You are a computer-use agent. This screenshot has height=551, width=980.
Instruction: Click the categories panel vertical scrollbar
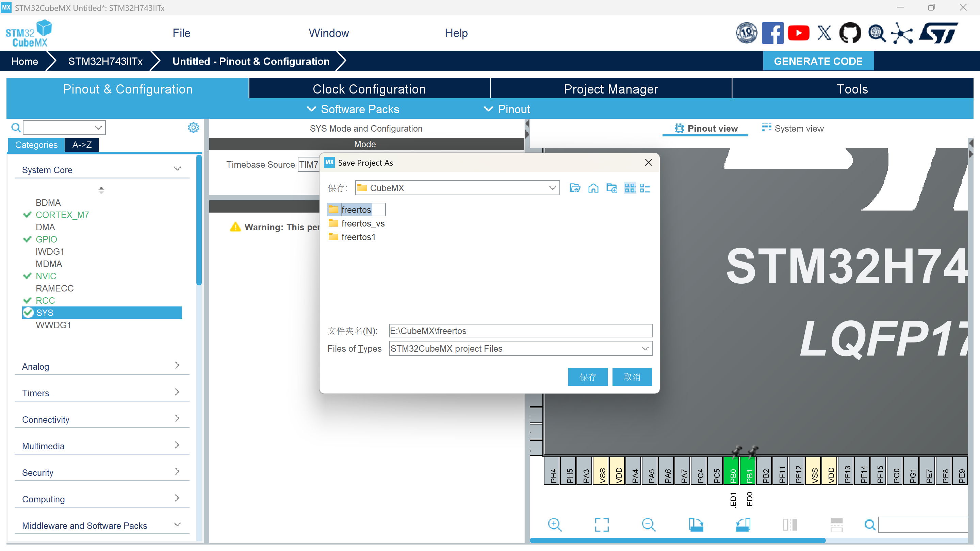pyautogui.click(x=199, y=220)
